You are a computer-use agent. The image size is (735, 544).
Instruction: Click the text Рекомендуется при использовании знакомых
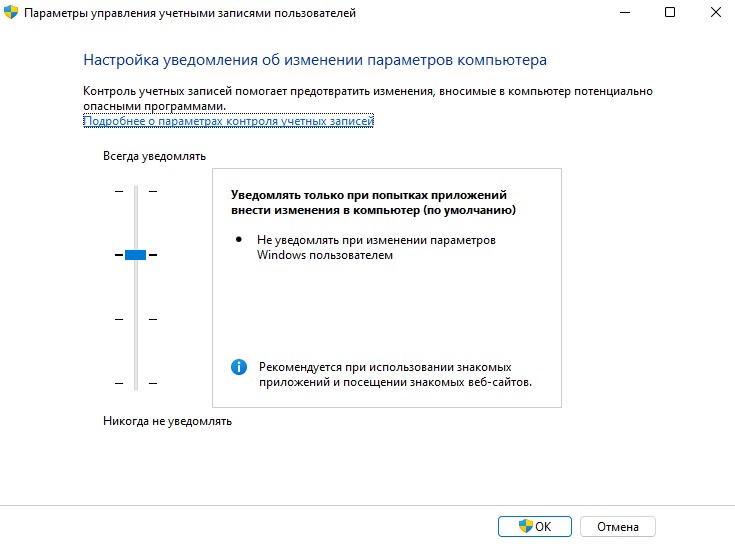coord(395,374)
